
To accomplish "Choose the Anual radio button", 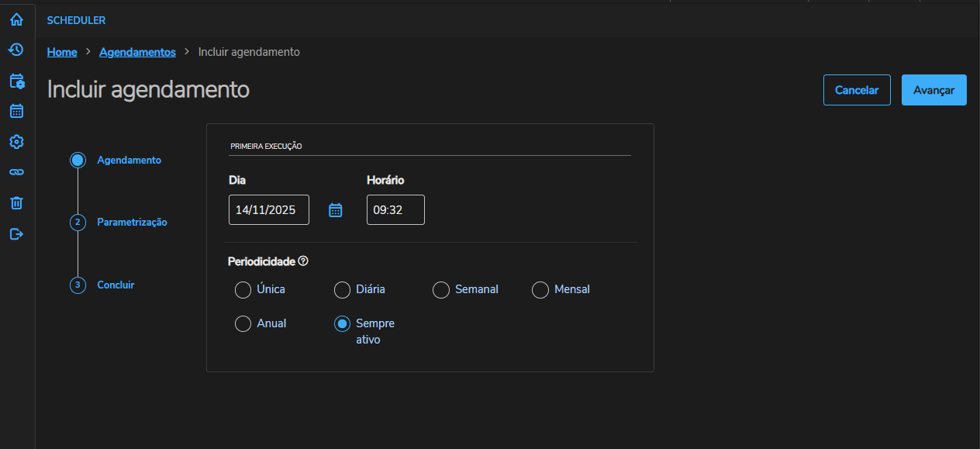I will coord(243,324).
